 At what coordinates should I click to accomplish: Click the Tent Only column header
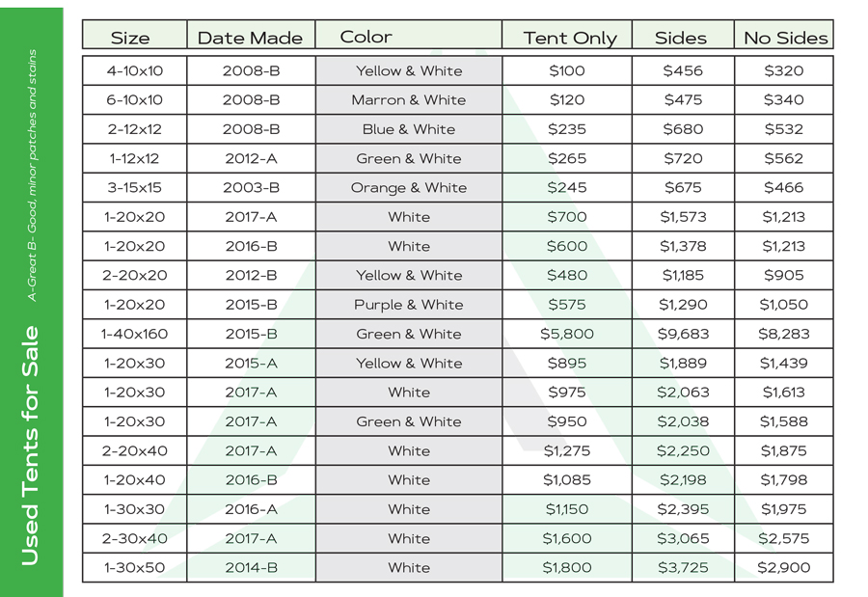tap(569, 38)
